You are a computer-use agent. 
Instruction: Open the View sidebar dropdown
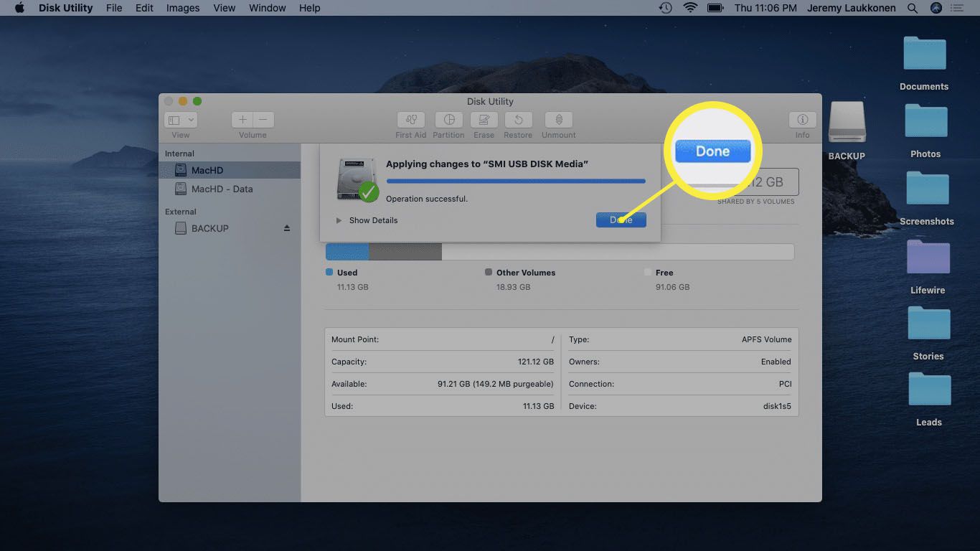pyautogui.click(x=181, y=120)
